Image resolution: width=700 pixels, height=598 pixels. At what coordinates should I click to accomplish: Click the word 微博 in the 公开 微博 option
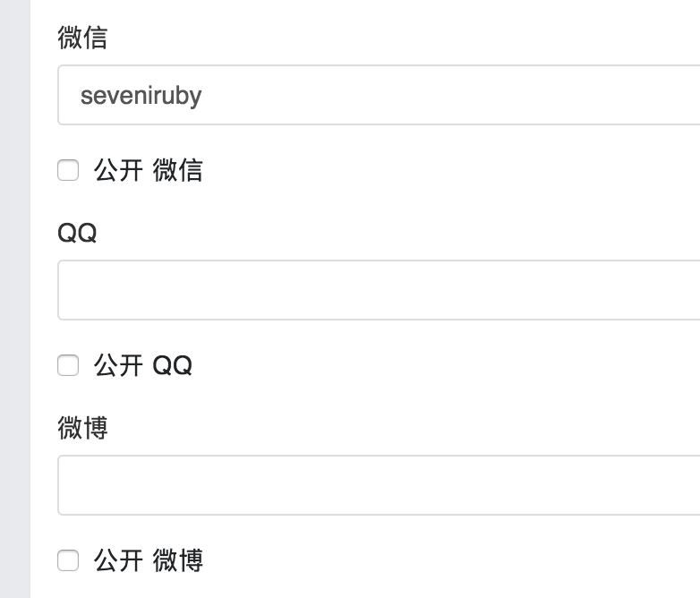tap(177, 560)
